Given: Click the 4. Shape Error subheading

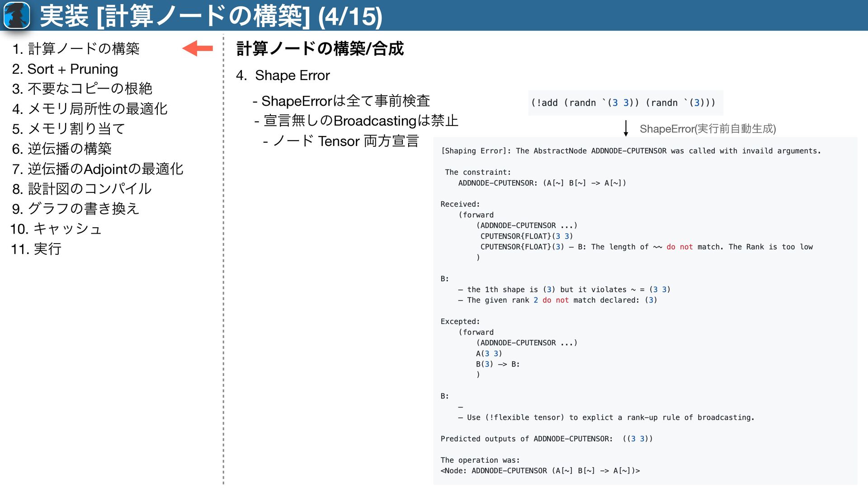Looking at the screenshot, I should click(283, 75).
